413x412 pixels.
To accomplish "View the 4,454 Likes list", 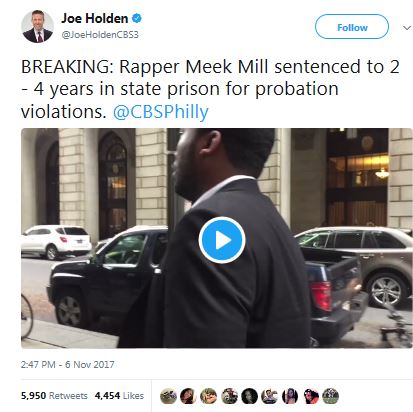I will click(x=119, y=396).
